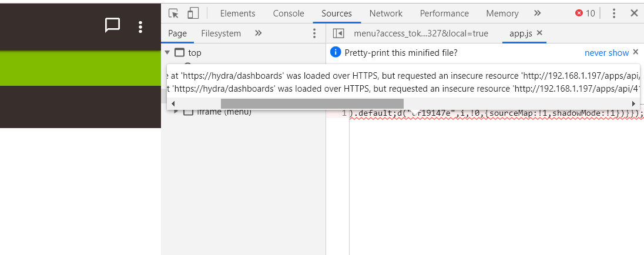
Task: Close the DevTools panel
Action: [x=634, y=13]
